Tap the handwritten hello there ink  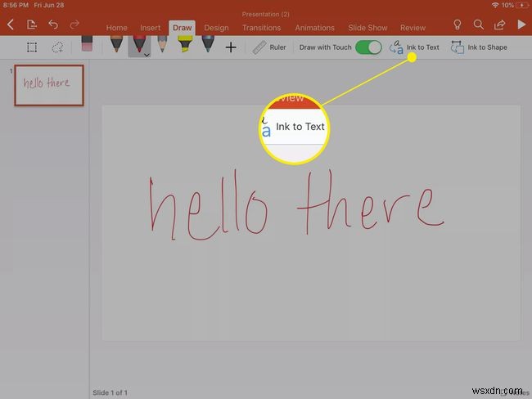(296, 205)
